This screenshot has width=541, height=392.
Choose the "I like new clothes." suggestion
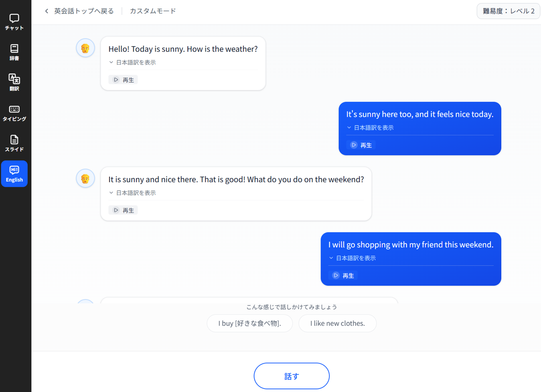pos(338,323)
